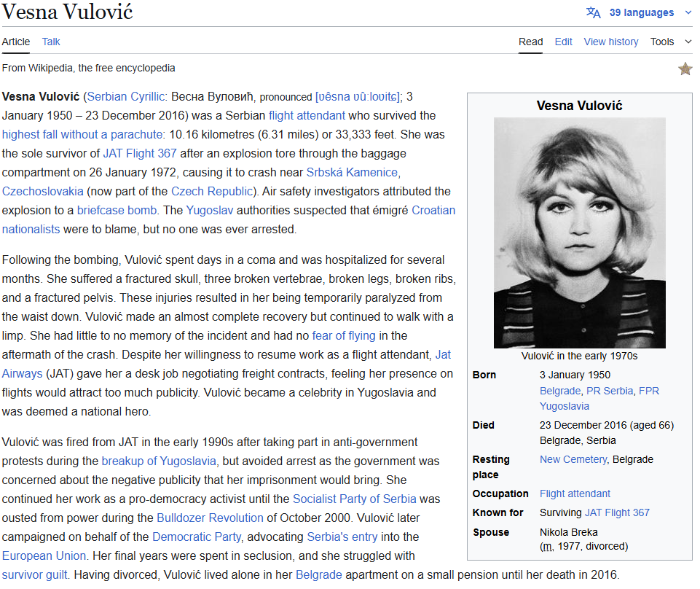Open the flight attendant link in intro
Screen dimensions: 700x589
click(307, 115)
